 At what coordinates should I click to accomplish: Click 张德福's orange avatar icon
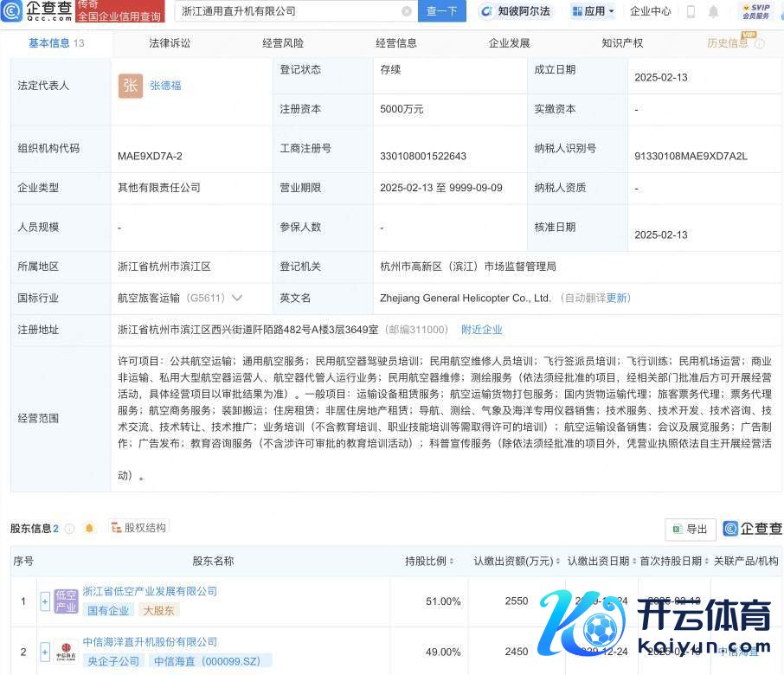pyautogui.click(x=131, y=86)
